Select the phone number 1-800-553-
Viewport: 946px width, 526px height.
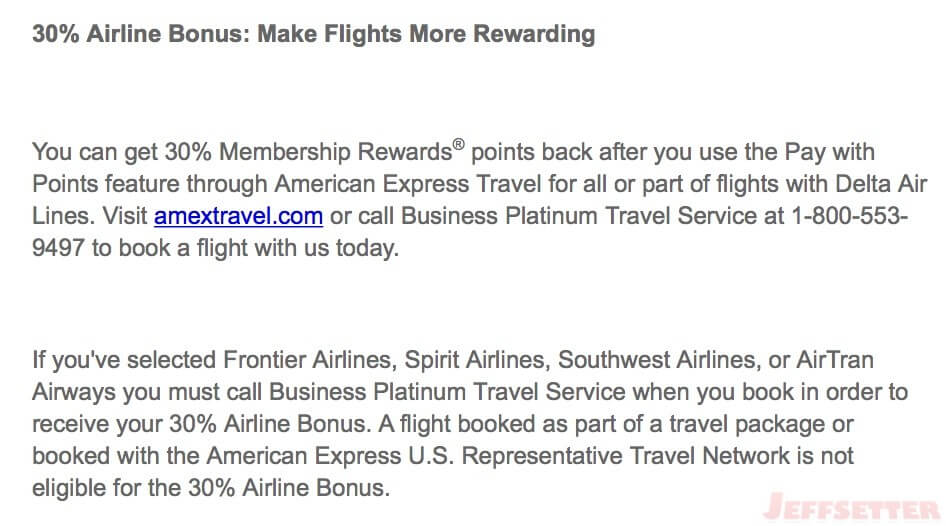849,216
